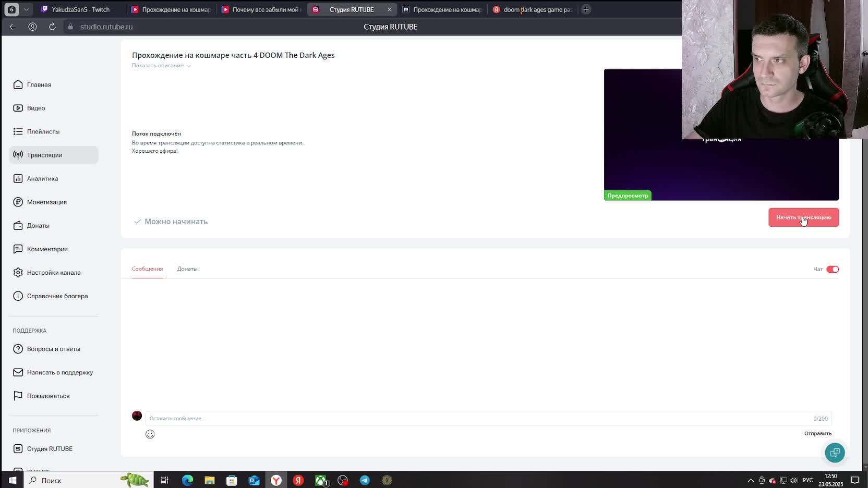The width and height of the screenshot is (868, 488).
Task: Open the emoji picker smiley
Action: coord(150,434)
